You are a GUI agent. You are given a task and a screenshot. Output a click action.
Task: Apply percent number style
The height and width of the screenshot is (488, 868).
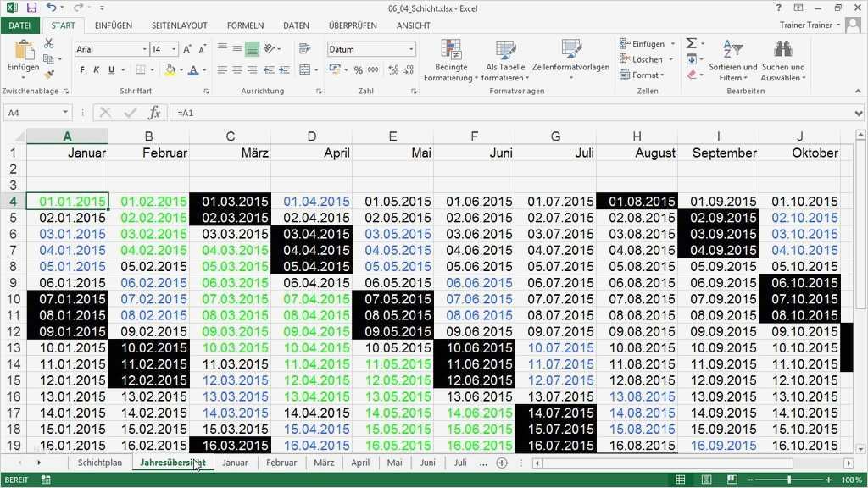point(359,69)
